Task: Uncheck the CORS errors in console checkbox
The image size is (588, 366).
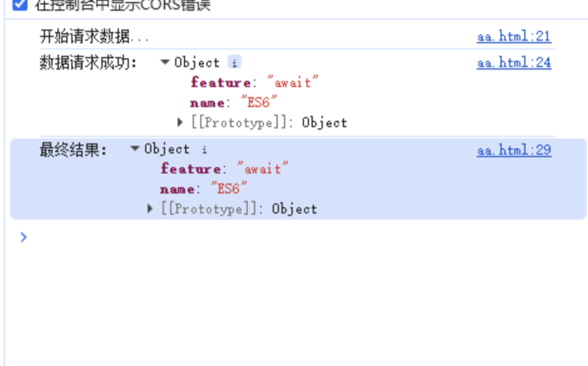Action: (x=20, y=5)
